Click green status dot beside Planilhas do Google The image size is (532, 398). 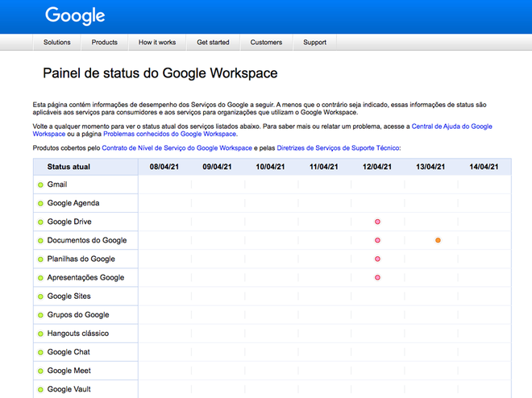pyautogui.click(x=41, y=259)
